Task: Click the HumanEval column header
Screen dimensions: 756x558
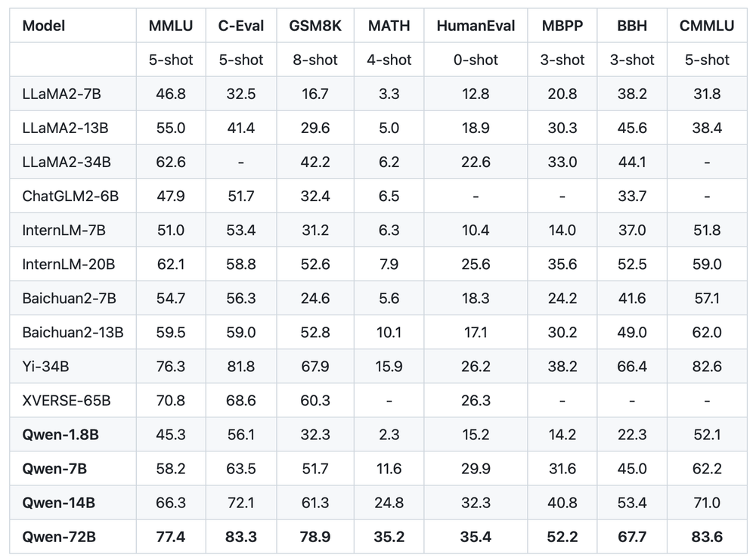Action: [476, 26]
